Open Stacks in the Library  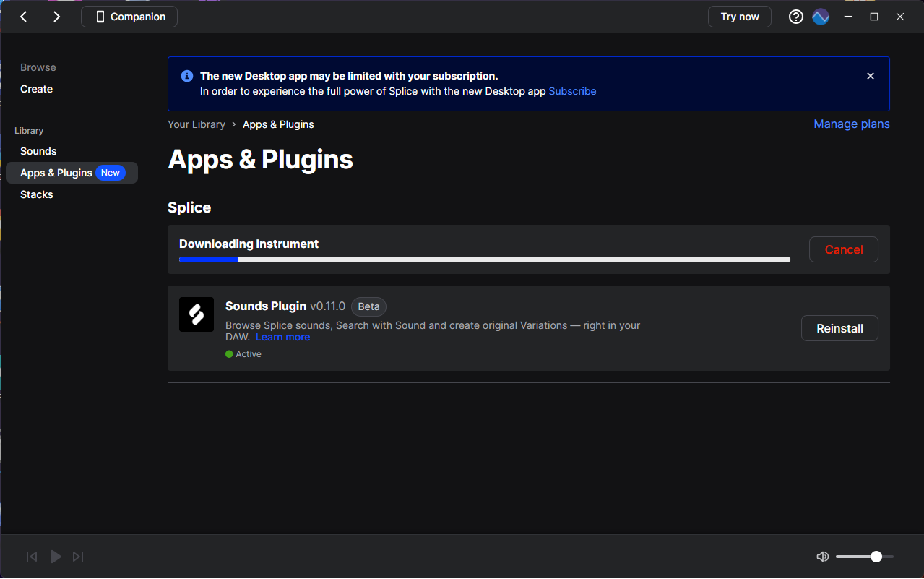pos(36,194)
